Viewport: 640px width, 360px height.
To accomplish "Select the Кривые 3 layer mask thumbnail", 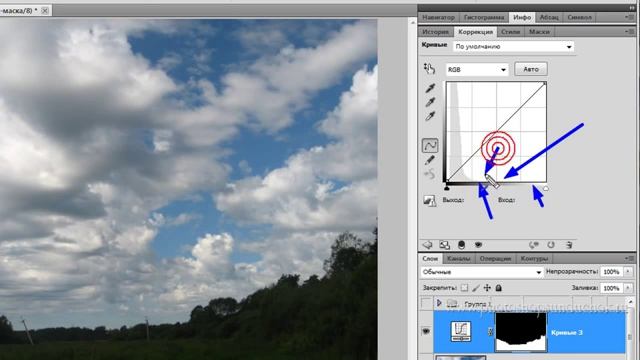I will point(520,332).
